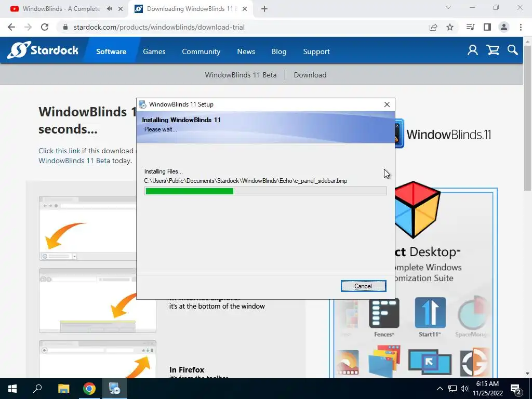532x399 pixels.
Task: Click the Object Desktop cube logo
Action: click(x=417, y=209)
